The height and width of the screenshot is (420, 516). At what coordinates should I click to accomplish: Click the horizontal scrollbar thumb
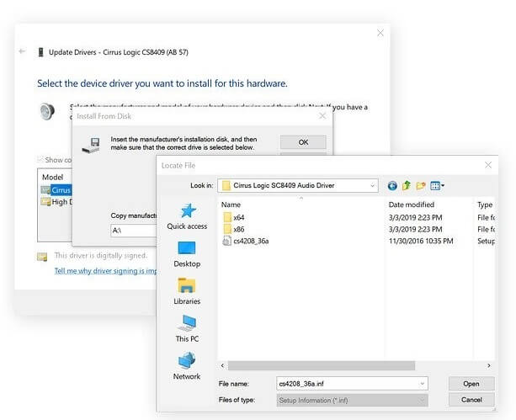coord(322,365)
